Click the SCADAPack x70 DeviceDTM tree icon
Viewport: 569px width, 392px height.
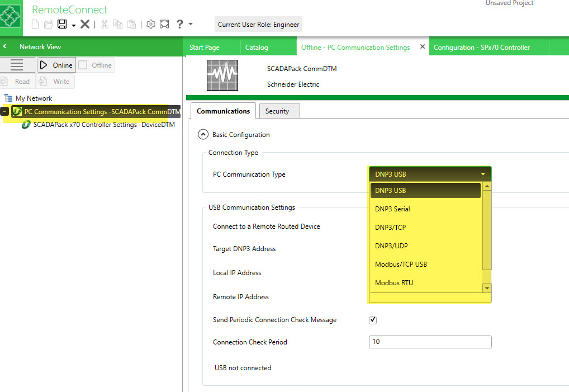point(26,125)
